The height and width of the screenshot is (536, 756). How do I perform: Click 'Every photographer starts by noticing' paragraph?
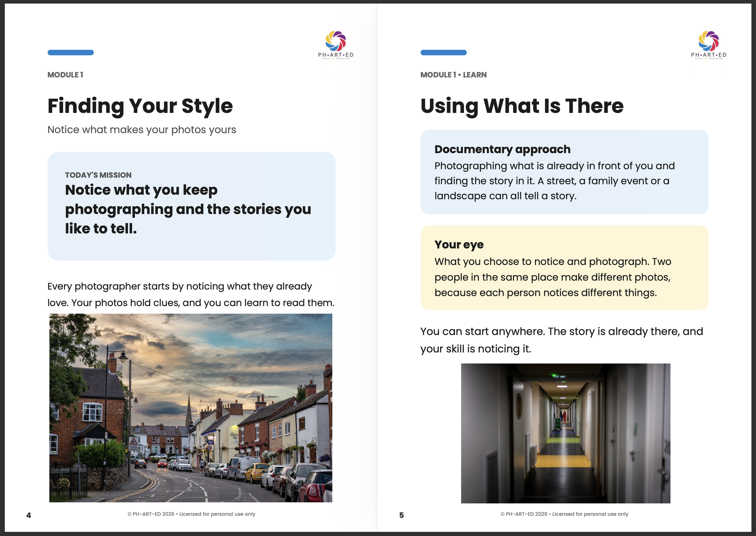tap(191, 294)
